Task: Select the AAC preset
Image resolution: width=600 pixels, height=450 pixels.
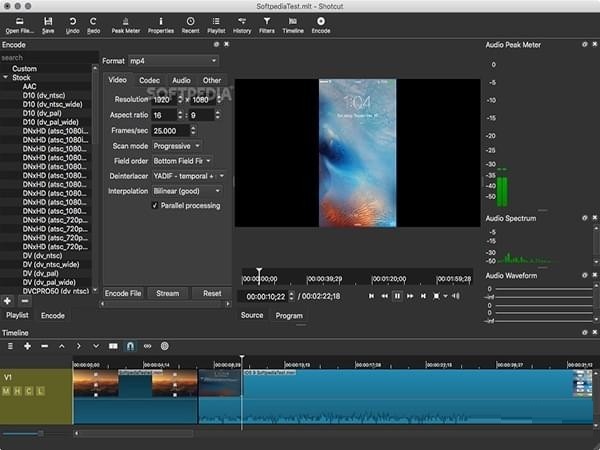Action: coord(29,86)
